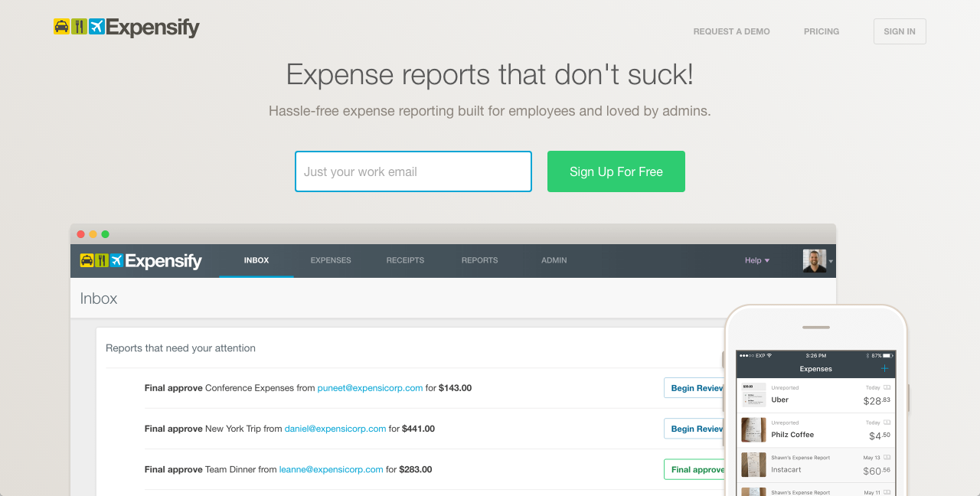Screen dimensions: 980x496
Task: Go to the Pricing page
Action: 822,31
